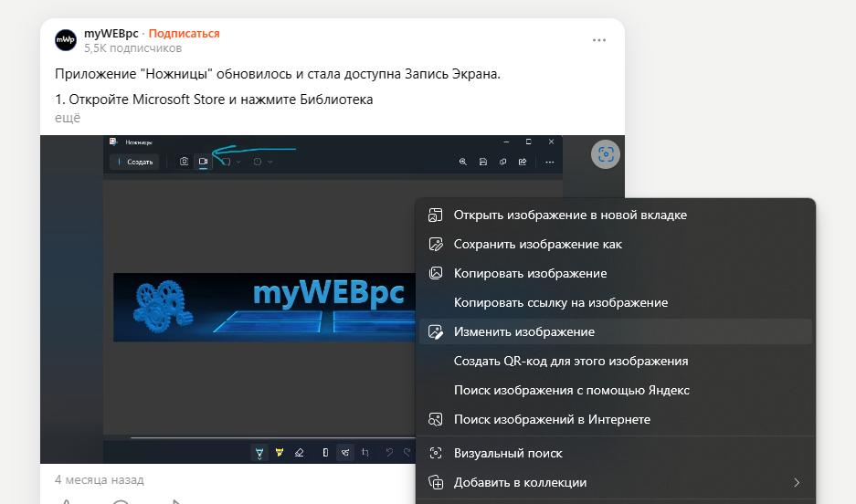Click the myWEBpc channel name
Screen dimensions: 856x504
pos(111,33)
